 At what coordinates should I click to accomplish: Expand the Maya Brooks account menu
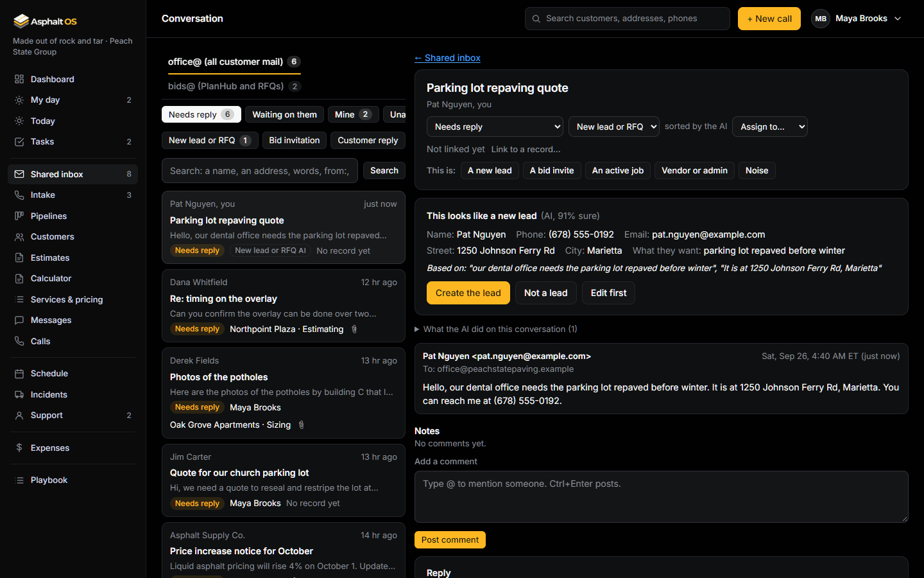856,19
